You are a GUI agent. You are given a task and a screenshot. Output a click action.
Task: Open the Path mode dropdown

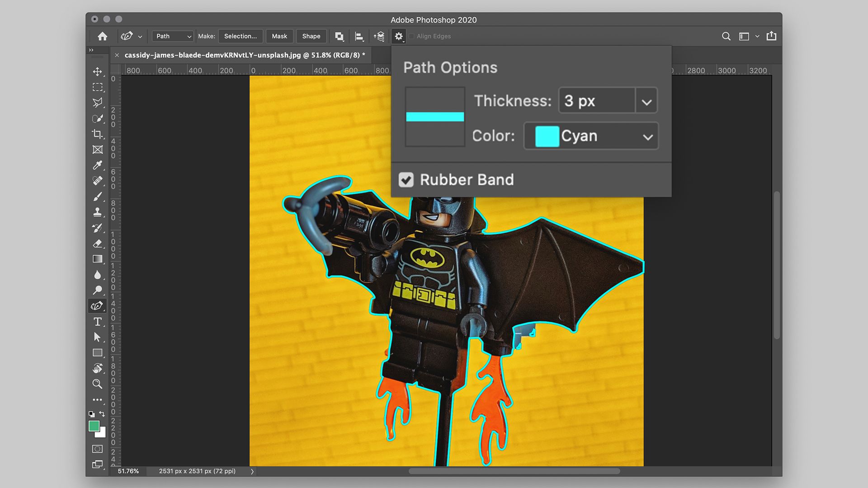(172, 36)
